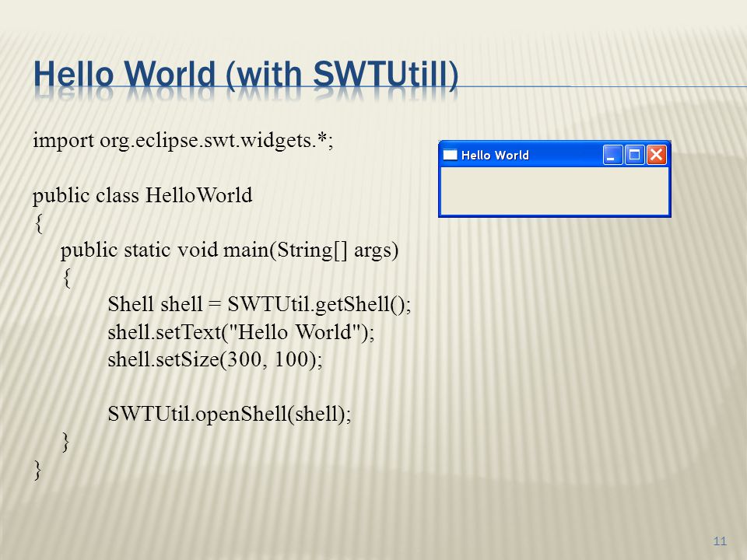Screen dimensions: 747x560
Task: Minimize the Hello World window
Action: pos(612,155)
